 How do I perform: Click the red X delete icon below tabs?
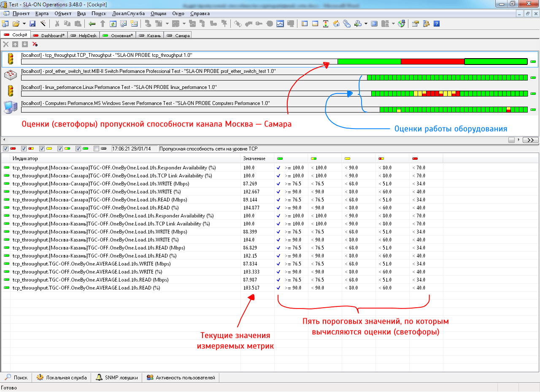[35, 44]
